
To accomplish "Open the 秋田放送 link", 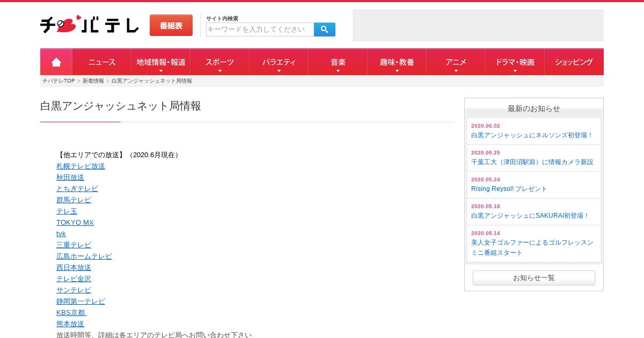I will pyautogui.click(x=70, y=178).
